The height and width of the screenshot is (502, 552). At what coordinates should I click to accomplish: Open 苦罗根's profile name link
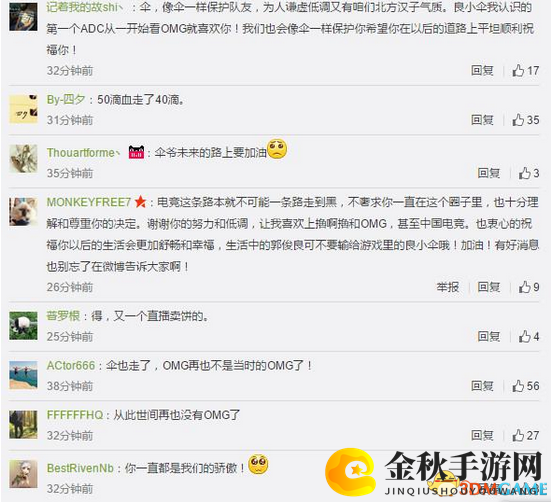pyautogui.click(x=63, y=316)
